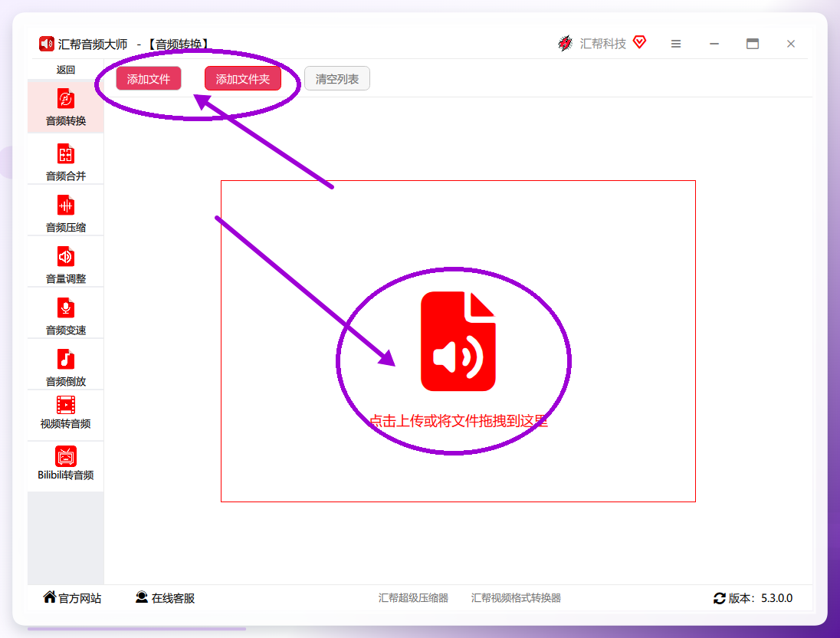This screenshot has height=638, width=840.
Task: Click the 音频压缩 sidebar label
Action: click(65, 227)
